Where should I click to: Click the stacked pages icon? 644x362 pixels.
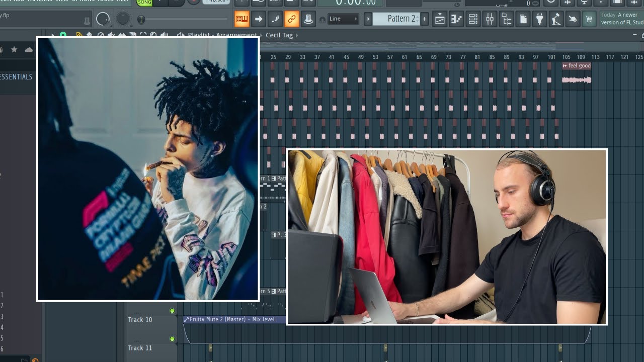pyautogui.click(x=523, y=19)
